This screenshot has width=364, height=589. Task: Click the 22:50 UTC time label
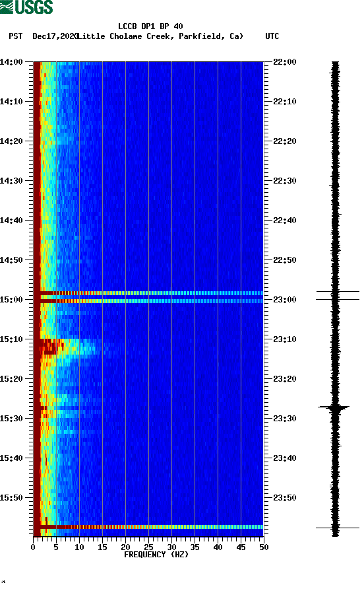pos(284,260)
